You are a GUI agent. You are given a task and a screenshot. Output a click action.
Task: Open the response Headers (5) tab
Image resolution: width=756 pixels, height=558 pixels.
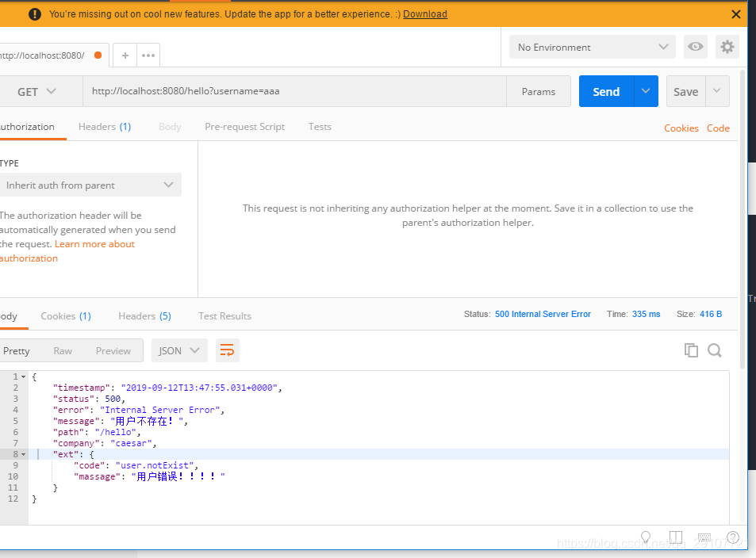[144, 316]
